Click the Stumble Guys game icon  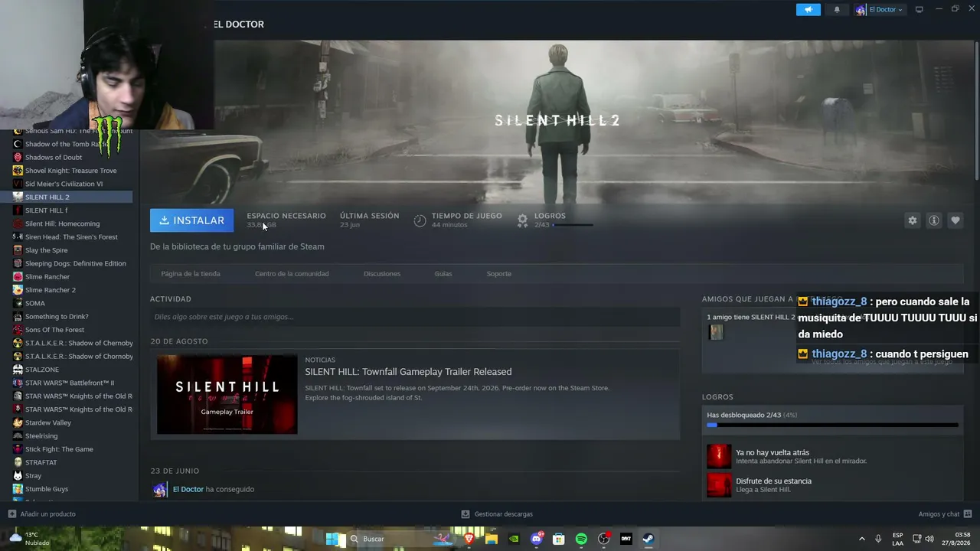(18, 489)
